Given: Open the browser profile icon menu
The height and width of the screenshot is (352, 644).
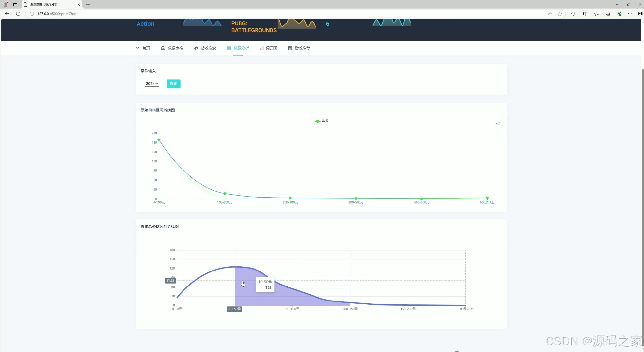Looking at the screenshot, I should [6, 4].
